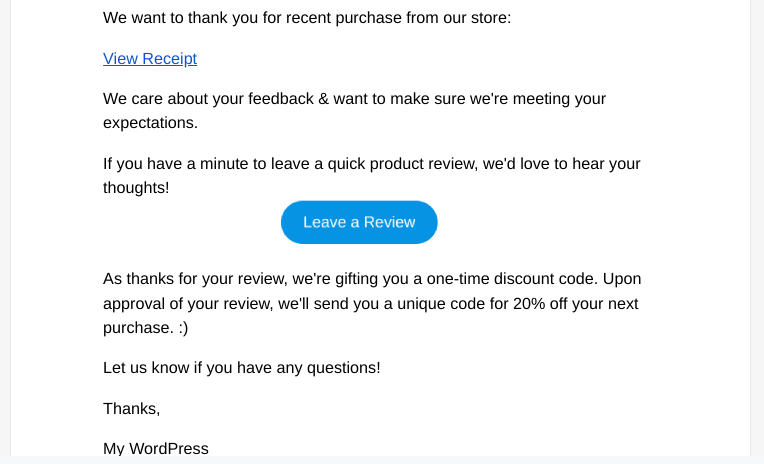Click the 'If you have a minute' line
This screenshot has height=464, width=764.
pos(372,164)
